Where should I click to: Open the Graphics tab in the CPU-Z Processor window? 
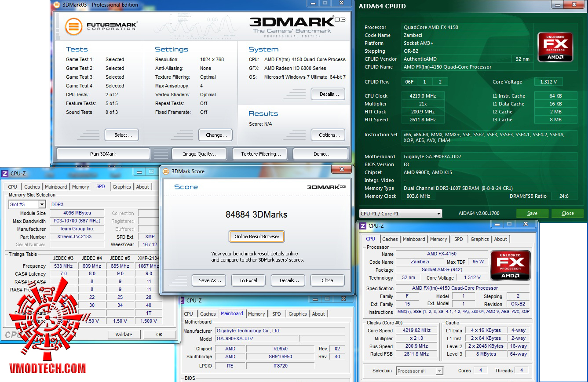pyautogui.click(x=480, y=239)
